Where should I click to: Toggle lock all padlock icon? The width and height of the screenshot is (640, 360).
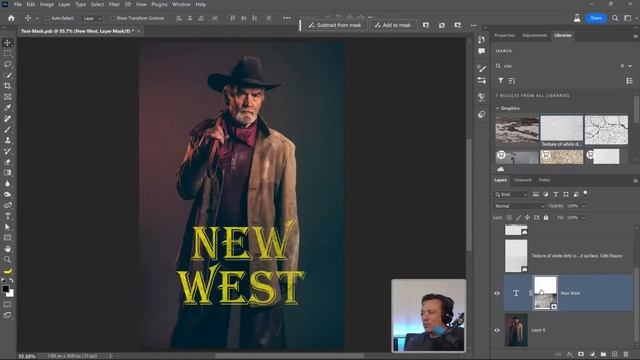(546, 218)
